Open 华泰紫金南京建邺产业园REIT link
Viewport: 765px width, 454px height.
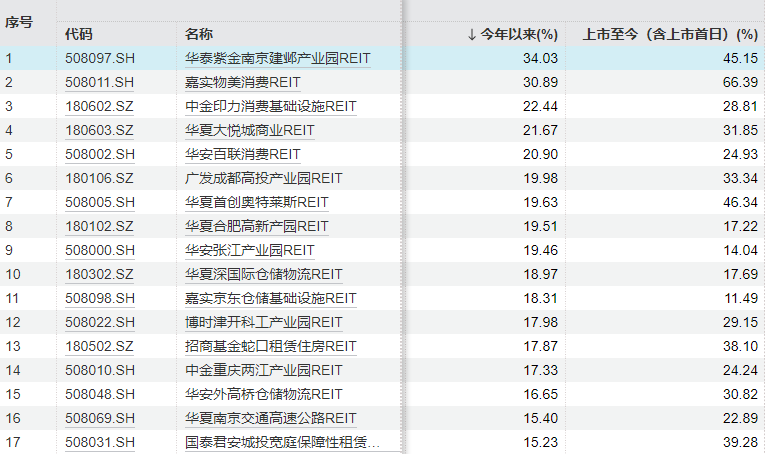point(278,58)
